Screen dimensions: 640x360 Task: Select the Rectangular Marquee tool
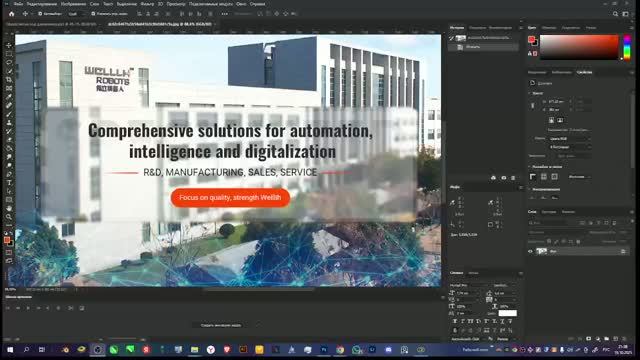9,54
